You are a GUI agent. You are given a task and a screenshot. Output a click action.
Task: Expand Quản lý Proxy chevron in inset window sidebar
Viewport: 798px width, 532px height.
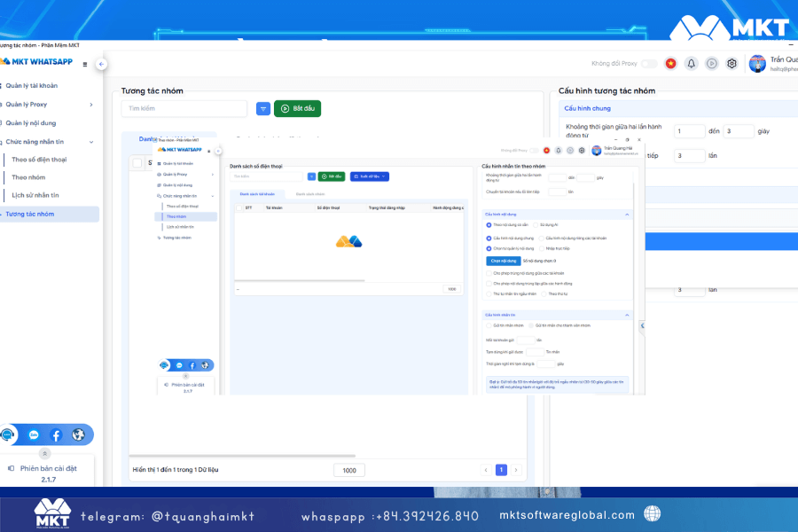coord(212,175)
